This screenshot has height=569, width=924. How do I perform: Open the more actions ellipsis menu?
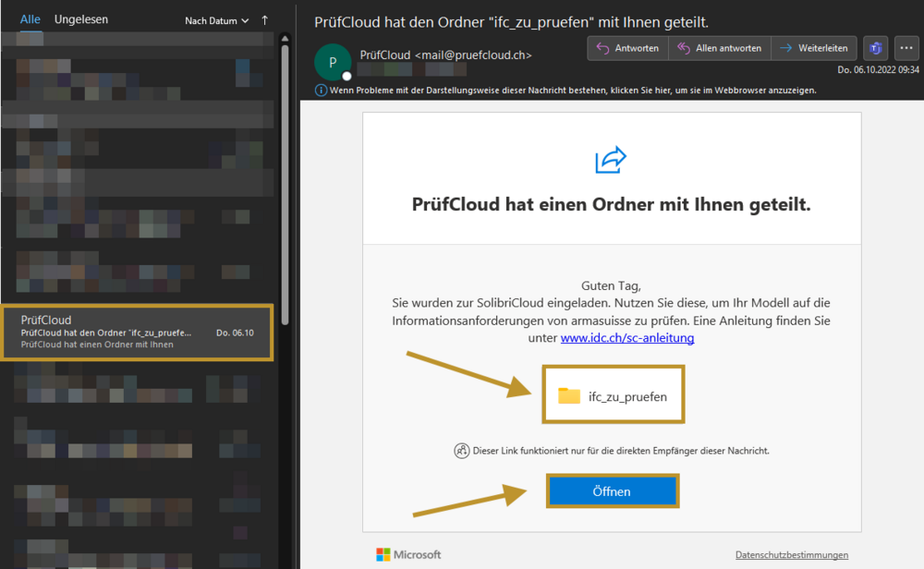tap(906, 48)
